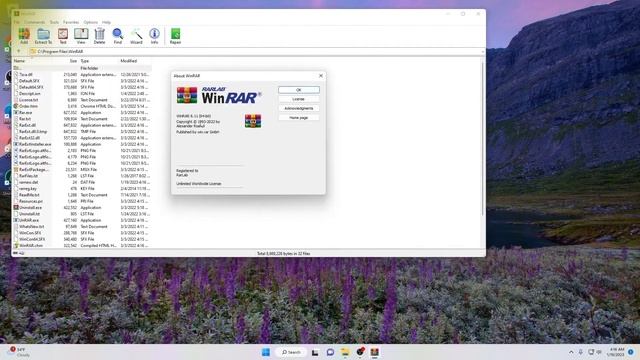The image size is (640, 360).
Task: Click the Home page button
Action: click(x=299, y=118)
